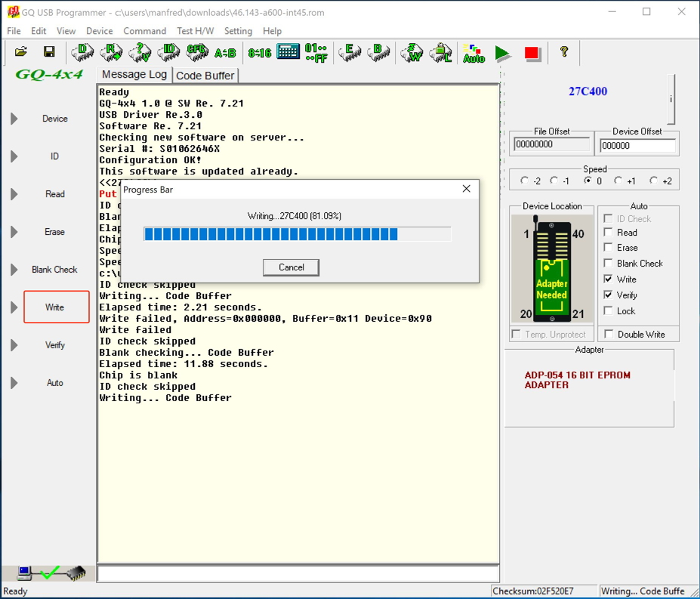Click the open file folder icon
This screenshot has height=599, width=700.
(x=20, y=52)
